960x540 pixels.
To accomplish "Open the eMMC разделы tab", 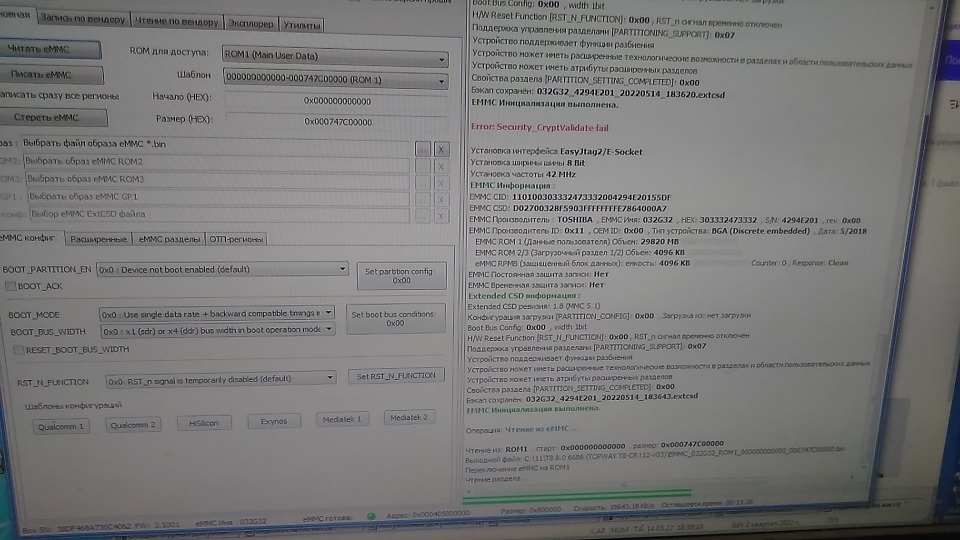I will tap(169, 239).
